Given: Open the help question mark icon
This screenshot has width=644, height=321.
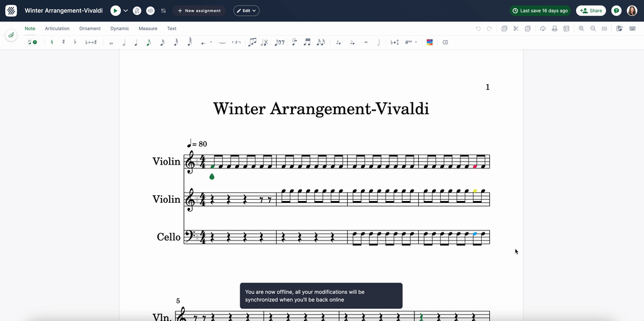Looking at the screenshot, I should pyautogui.click(x=616, y=11).
